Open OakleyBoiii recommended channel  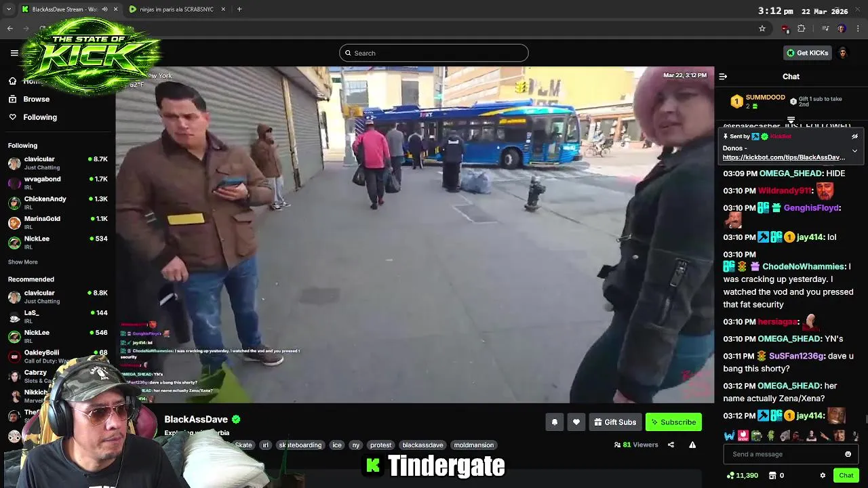point(58,356)
